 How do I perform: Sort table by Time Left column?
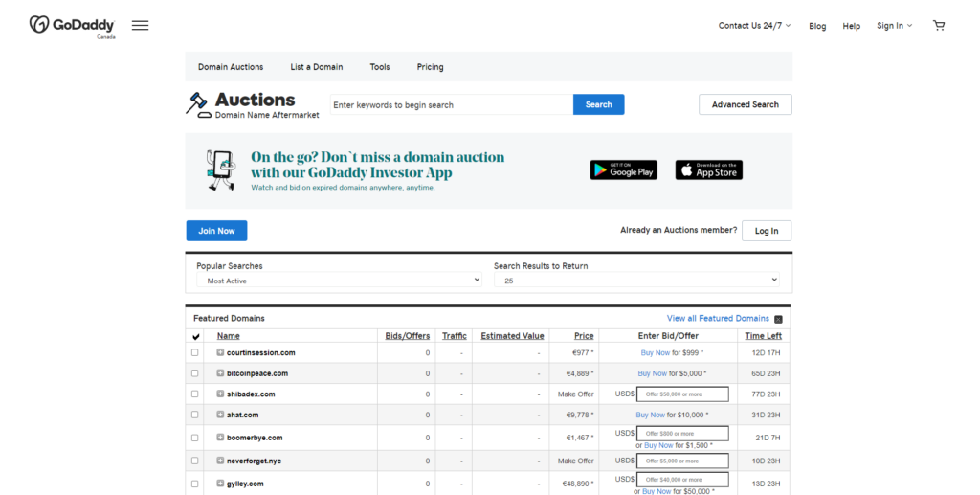(x=763, y=336)
